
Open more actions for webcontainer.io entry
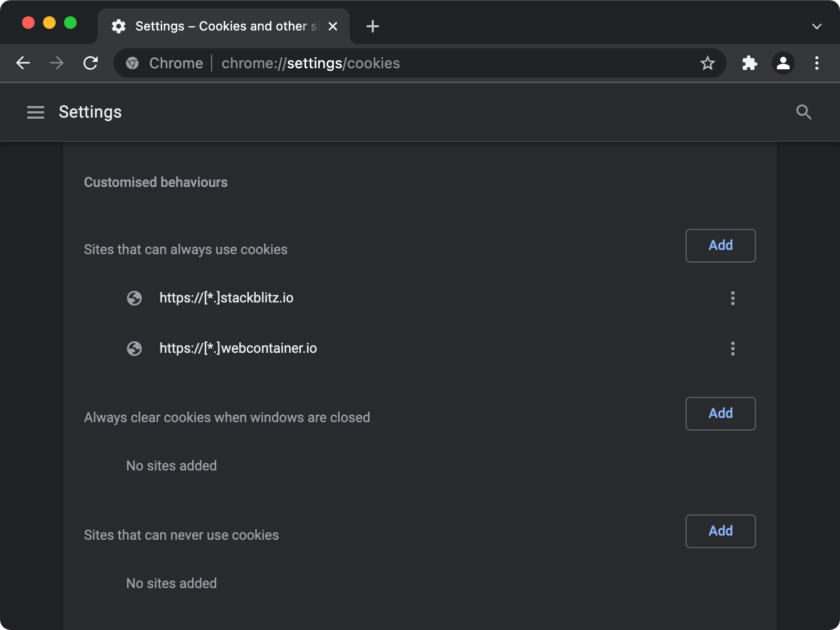point(733,349)
